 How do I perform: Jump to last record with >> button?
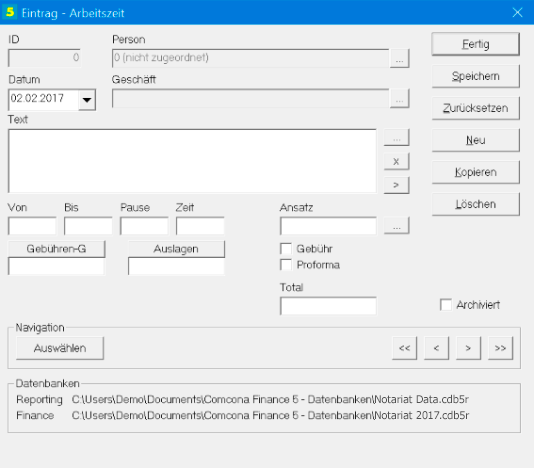pyautogui.click(x=501, y=348)
